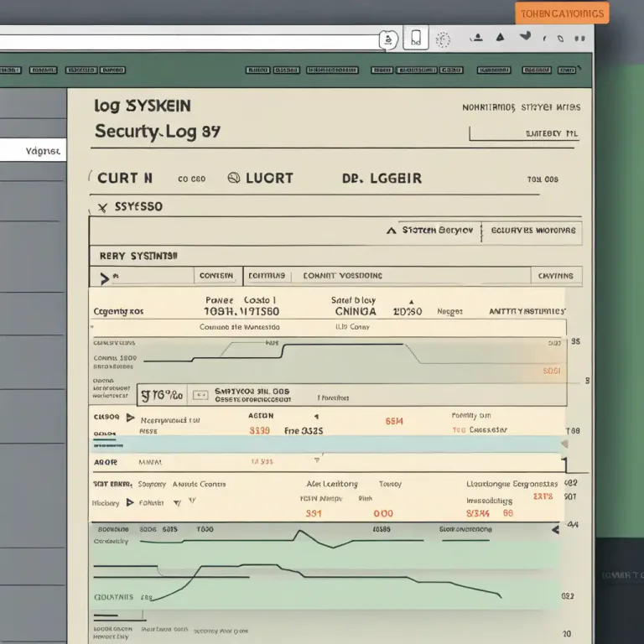Click the ANTTTY ASTUMIES column text
This screenshot has height=644, width=644.
(527, 311)
